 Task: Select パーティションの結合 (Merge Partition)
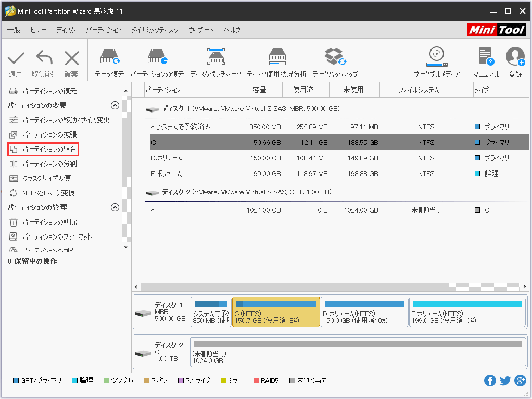pos(43,149)
